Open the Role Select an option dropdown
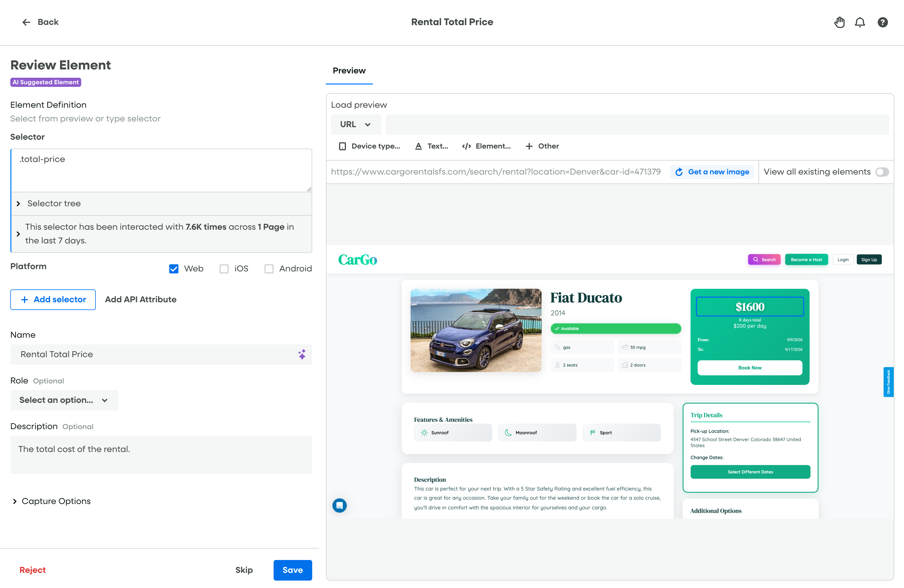Screen dimensions: 904x588 (64, 400)
